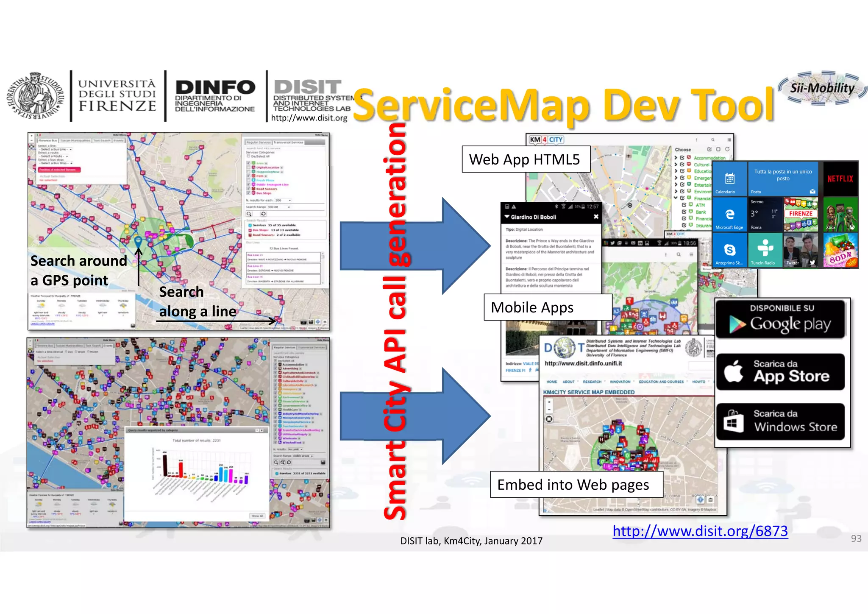Click the Google play download badge
The image size is (868, 614).
[x=781, y=319]
